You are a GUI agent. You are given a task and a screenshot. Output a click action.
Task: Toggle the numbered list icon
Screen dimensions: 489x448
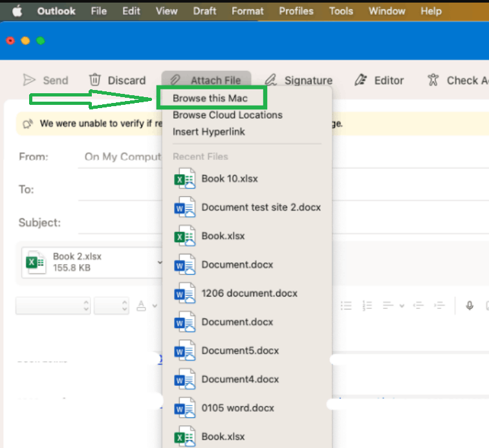click(367, 306)
